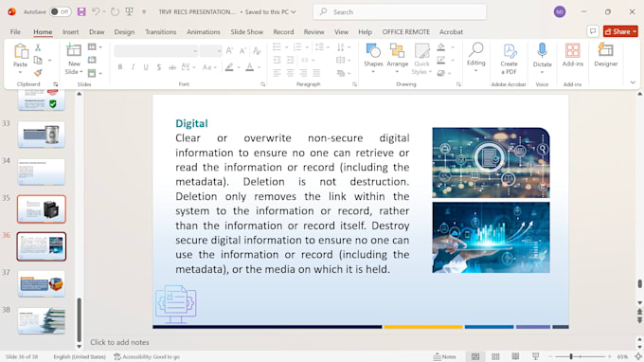Open the comments pane icon
644x362 pixels.
click(593, 31)
